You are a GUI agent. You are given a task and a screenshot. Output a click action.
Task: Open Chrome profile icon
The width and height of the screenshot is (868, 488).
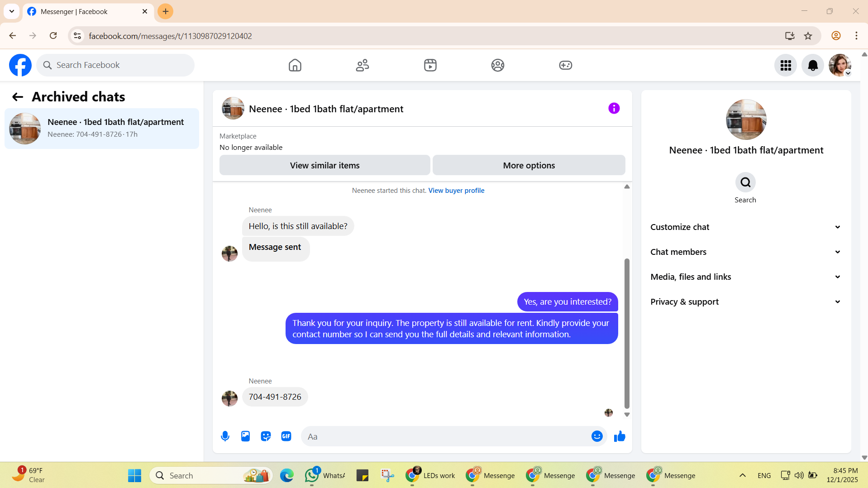[x=836, y=36]
